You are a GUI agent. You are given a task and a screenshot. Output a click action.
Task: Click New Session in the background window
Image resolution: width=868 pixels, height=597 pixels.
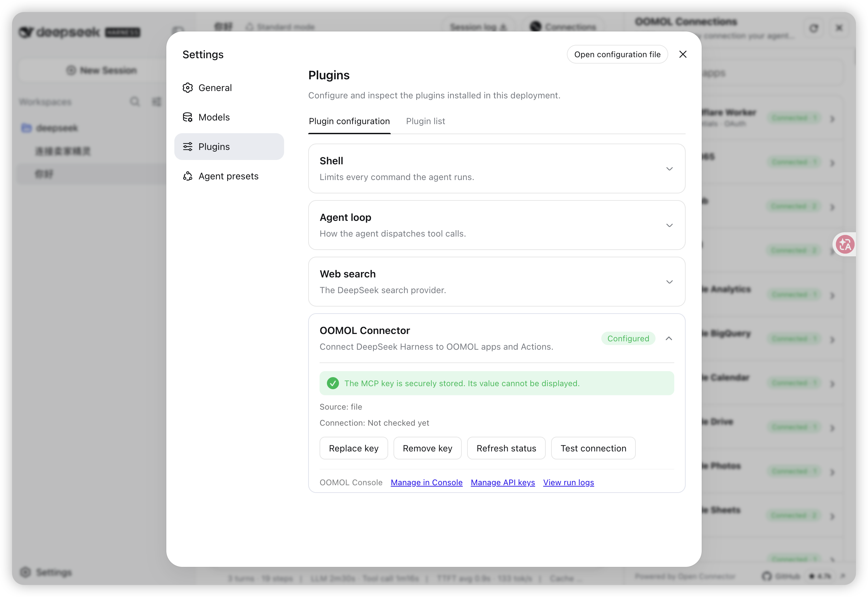click(102, 70)
